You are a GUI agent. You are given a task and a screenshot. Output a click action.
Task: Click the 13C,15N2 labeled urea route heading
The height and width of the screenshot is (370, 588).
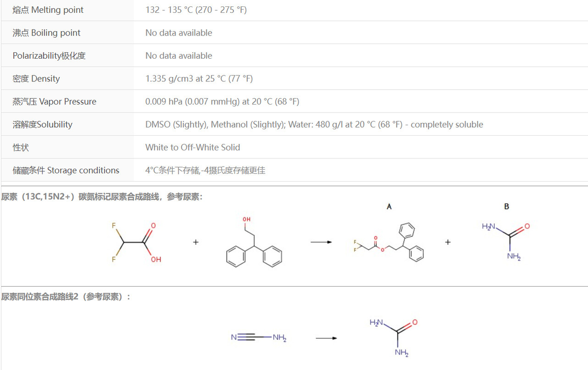102,197
